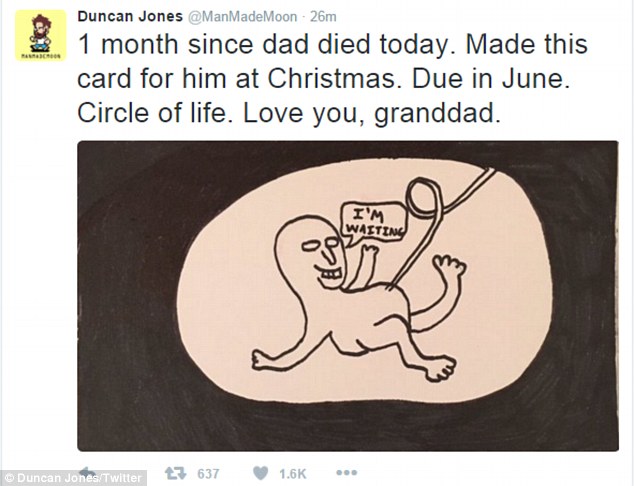This screenshot has height=486, width=634.
Task: Click the 637 retweet count
Action: point(208,473)
